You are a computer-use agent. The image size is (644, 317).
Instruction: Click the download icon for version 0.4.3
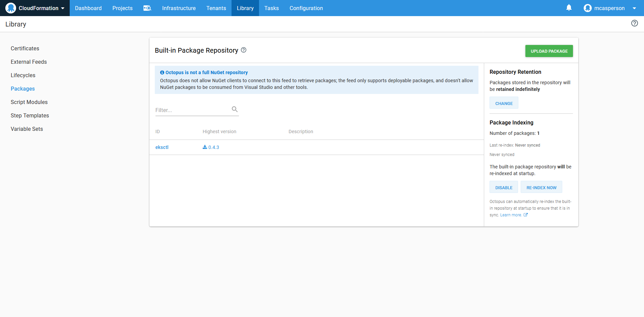(205, 147)
